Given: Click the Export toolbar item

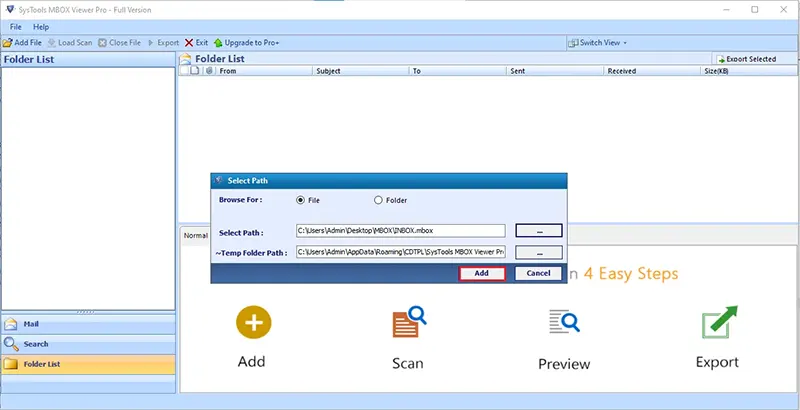Looking at the screenshot, I should tap(163, 43).
